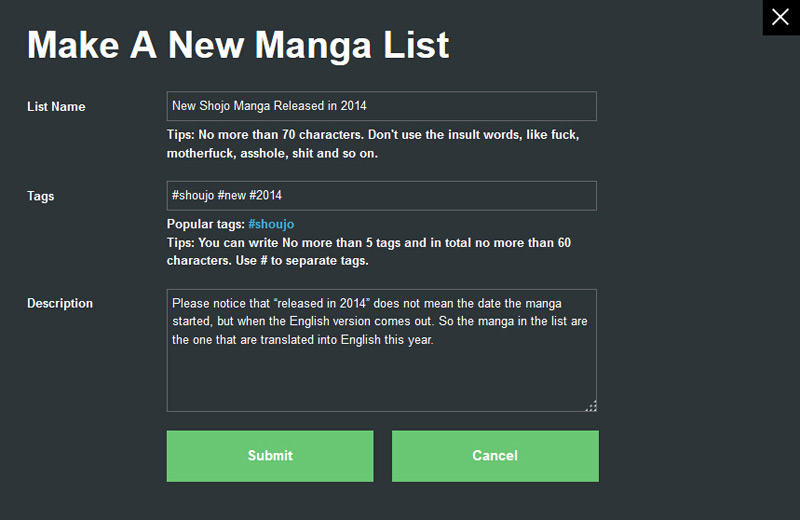Image resolution: width=800 pixels, height=520 pixels.
Task: Submit the new manga list
Action: coord(270,456)
